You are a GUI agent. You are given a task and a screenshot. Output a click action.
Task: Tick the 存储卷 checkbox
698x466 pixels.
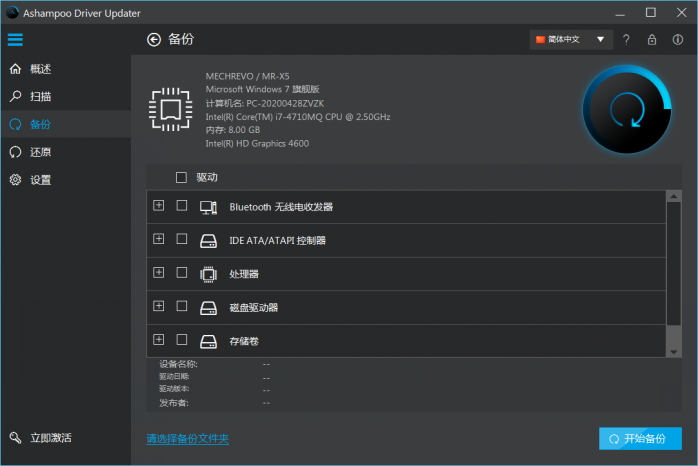(x=182, y=340)
